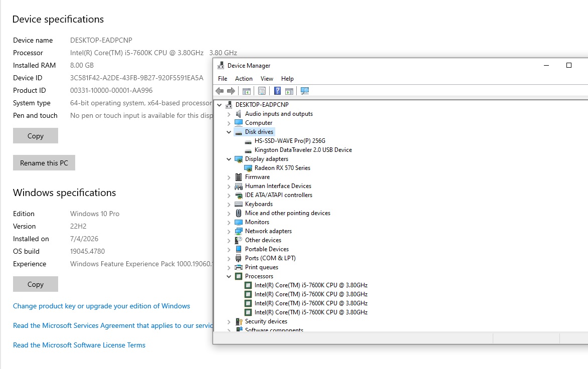Viewport: 588px width, 369px height.
Task: Click the HS-SSD-WAVE Pro(P) 256G drive icon
Action: pos(248,141)
